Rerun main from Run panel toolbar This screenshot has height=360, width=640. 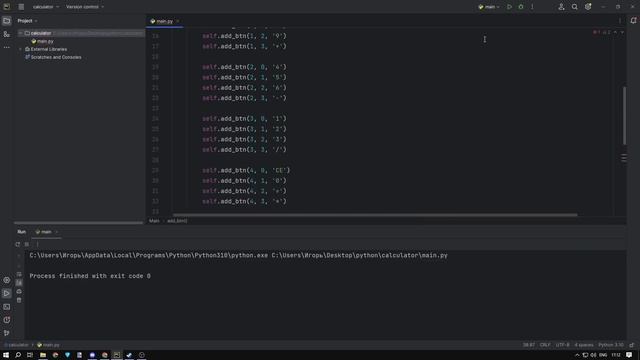tap(18, 244)
